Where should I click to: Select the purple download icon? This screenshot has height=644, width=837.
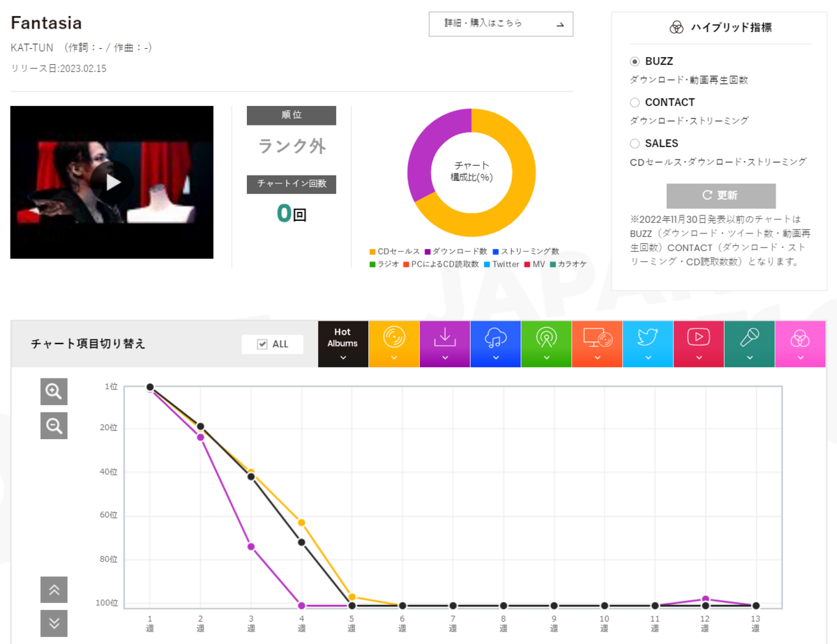click(445, 344)
